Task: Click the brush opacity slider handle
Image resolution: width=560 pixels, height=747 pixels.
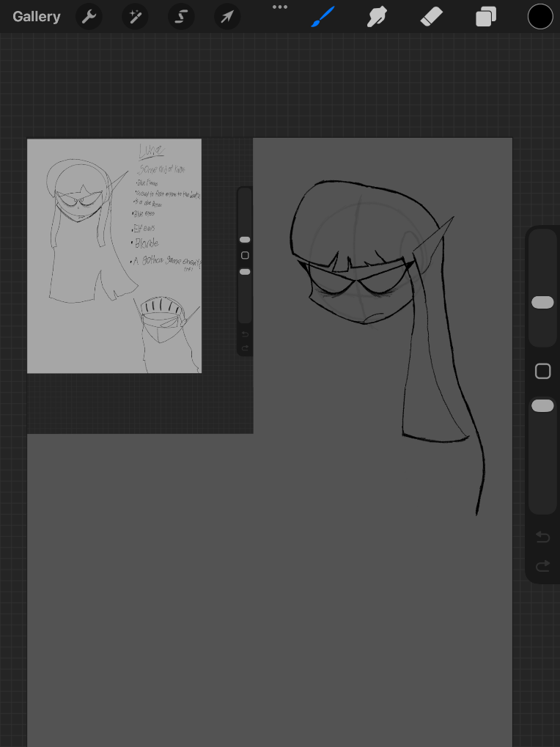Action: tap(542, 405)
